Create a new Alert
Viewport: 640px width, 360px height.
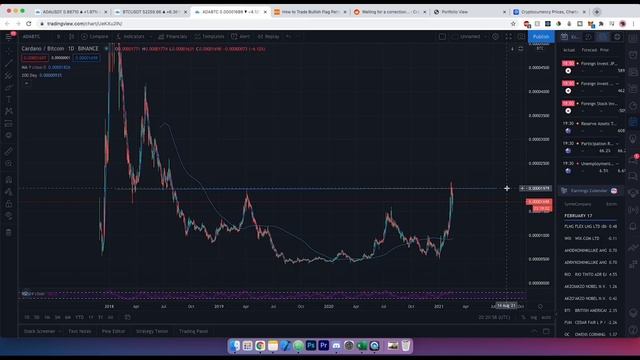coord(240,37)
